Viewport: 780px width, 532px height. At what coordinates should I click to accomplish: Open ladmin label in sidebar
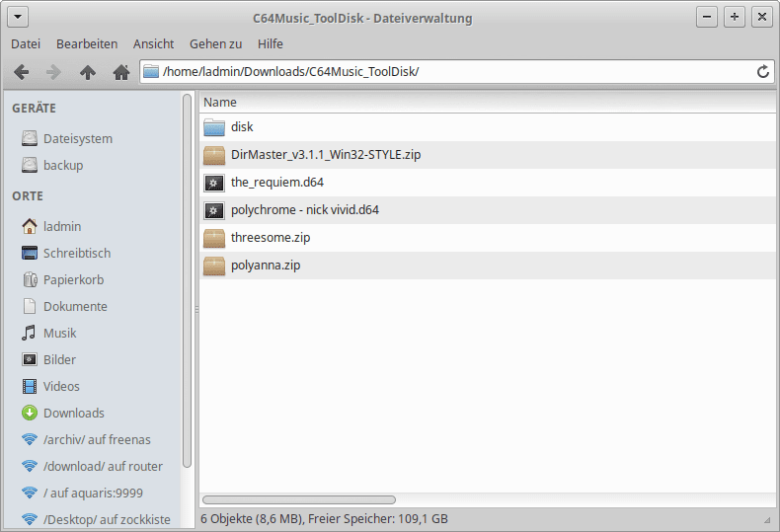coord(62,227)
